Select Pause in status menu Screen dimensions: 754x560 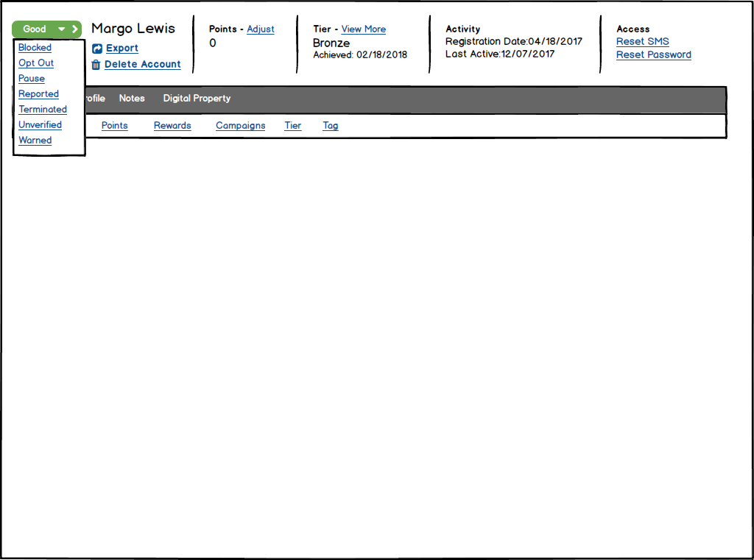tap(32, 78)
